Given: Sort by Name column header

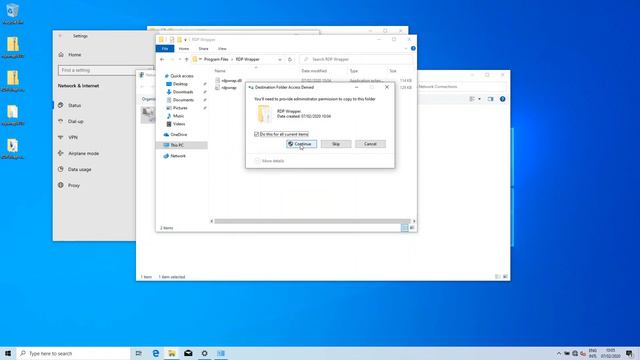Looking at the screenshot, I should coord(220,71).
